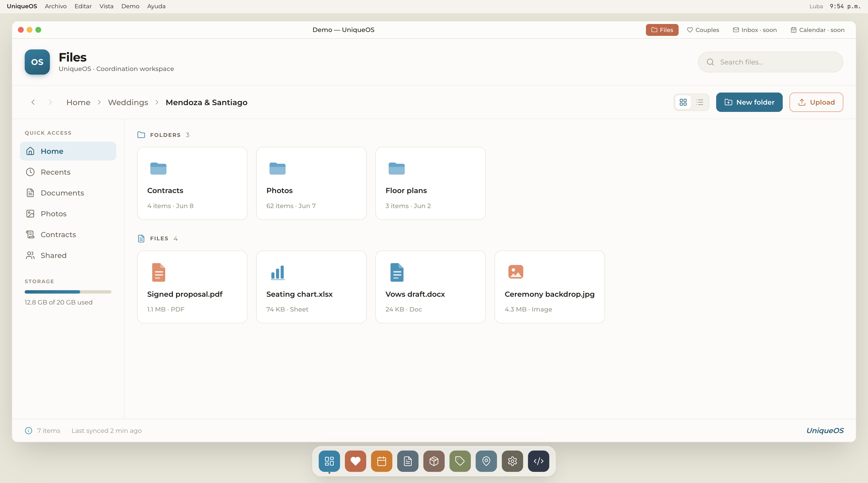Click the search magnifier icon
The width and height of the screenshot is (868, 483).
pyautogui.click(x=710, y=62)
